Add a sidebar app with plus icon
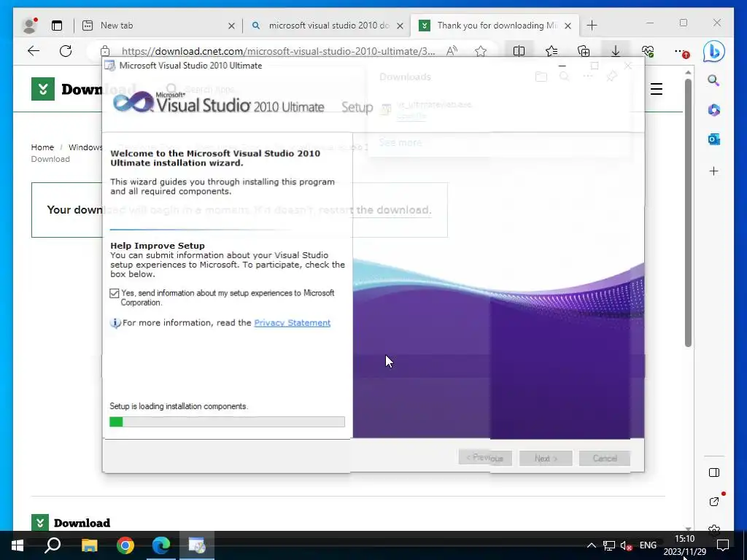747x560 pixels. 713,171
